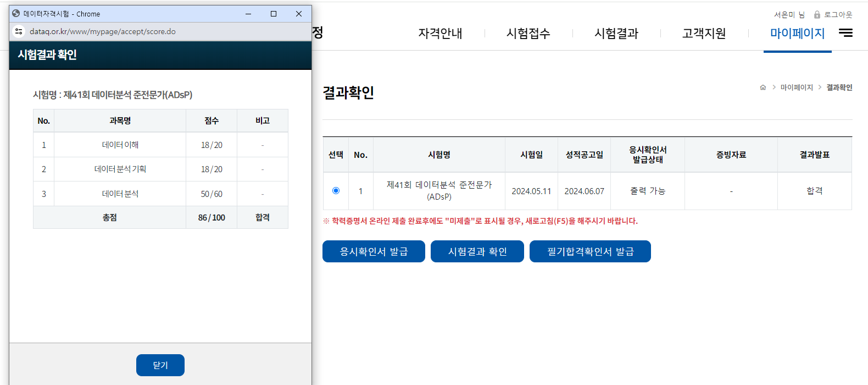Click the site info icon in address bar
The width and height of the screenshot is (868, 385).
(19, 31)
